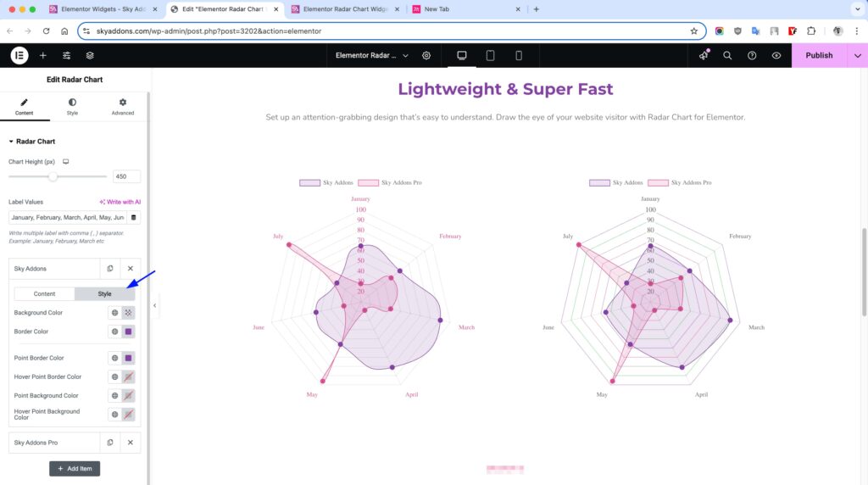This screenshot has width=868, height=485.
Task: Select the Advanced panel tab
Action: (122, 107)
